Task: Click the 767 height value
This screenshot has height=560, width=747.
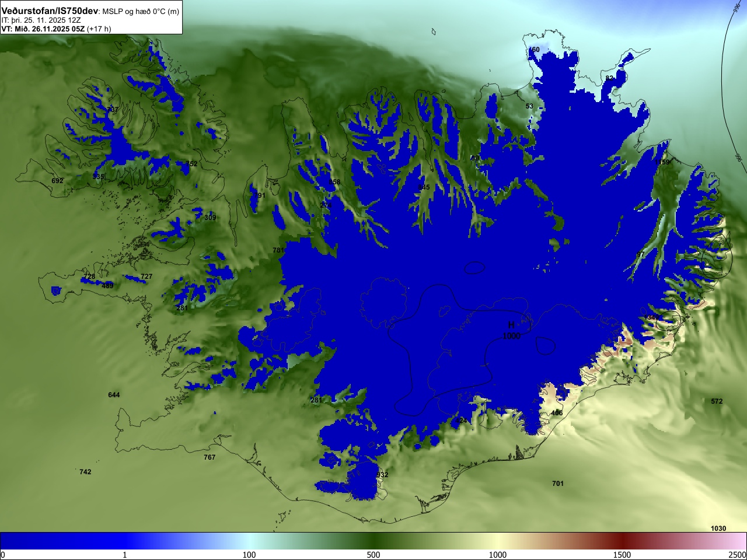Action: (x=210, y=457)
